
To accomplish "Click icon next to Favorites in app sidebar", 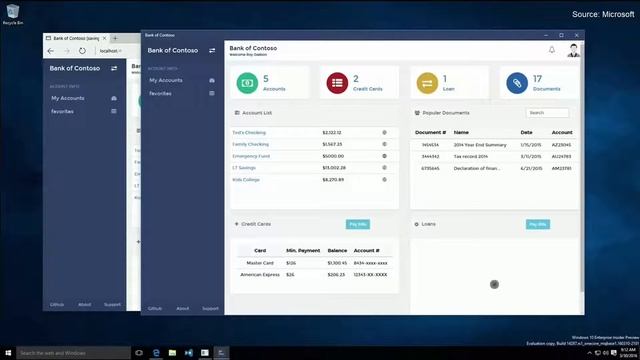I will (x=212, y=93).
